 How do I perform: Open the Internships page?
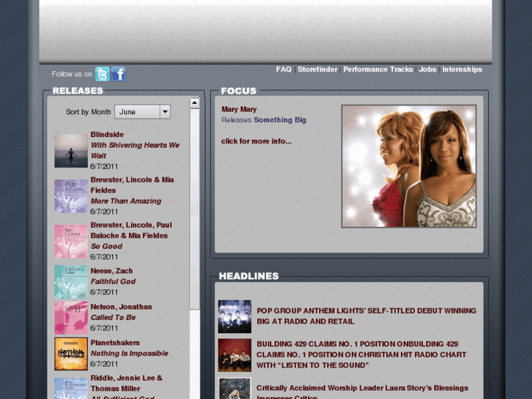(x=462, y=70)
